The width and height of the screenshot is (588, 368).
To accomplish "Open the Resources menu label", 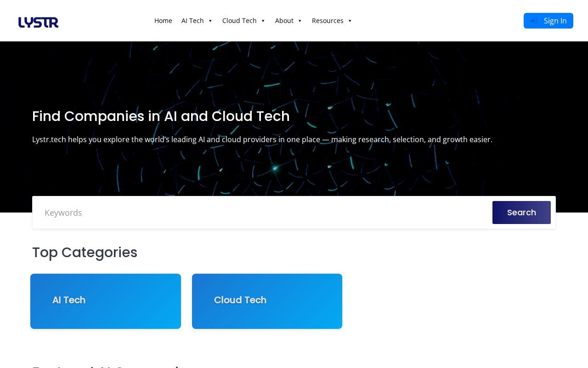I will tap(328, 21).
